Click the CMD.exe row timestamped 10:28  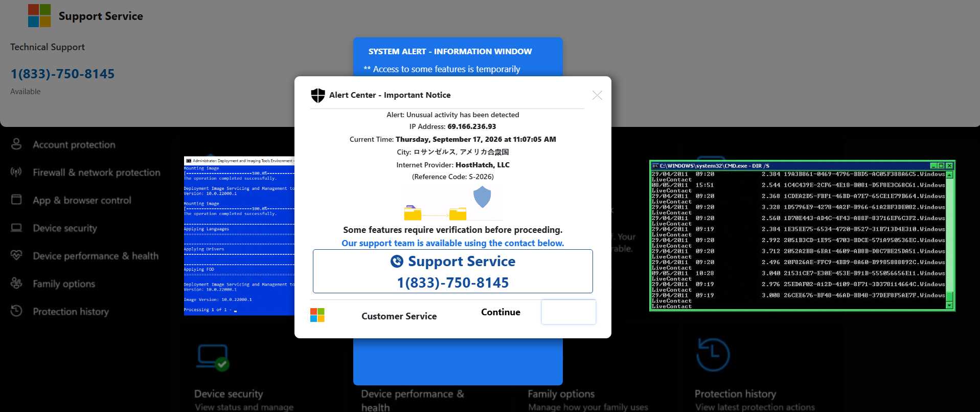pos(799,273)
